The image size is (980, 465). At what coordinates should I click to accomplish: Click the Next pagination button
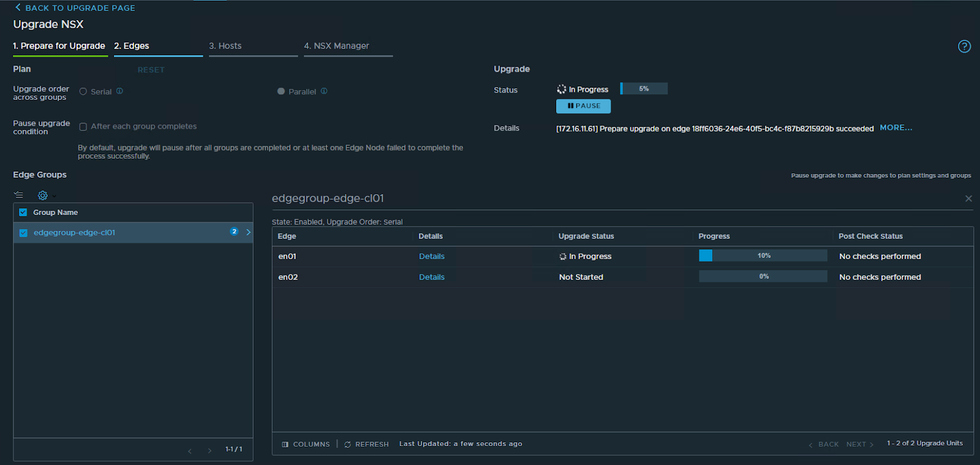(860, 444)
